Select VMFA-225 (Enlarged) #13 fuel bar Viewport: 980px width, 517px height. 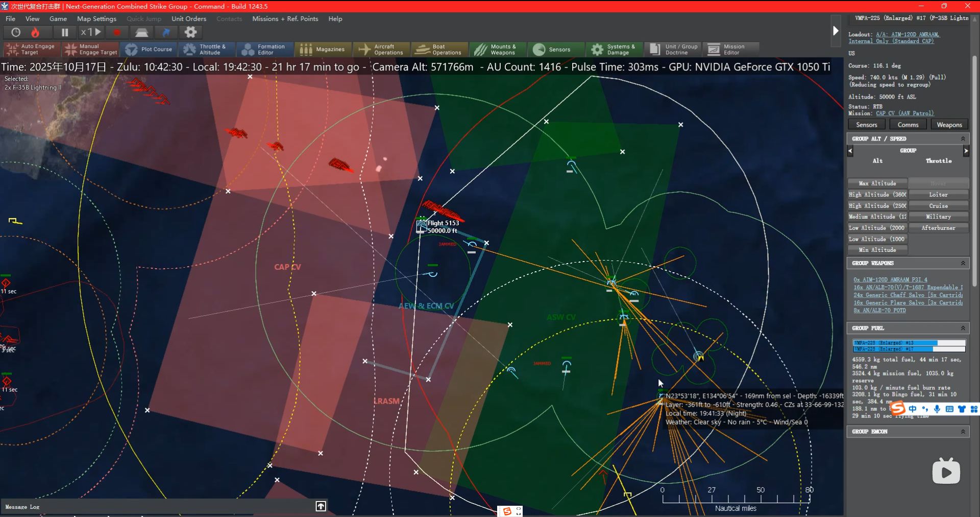909,343
